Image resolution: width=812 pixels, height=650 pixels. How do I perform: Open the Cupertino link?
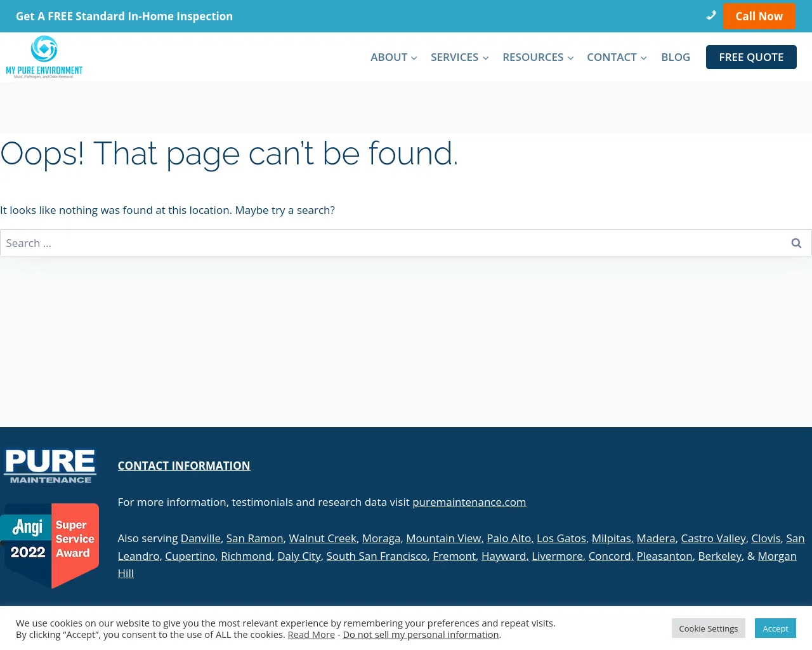tap(190, 556)
